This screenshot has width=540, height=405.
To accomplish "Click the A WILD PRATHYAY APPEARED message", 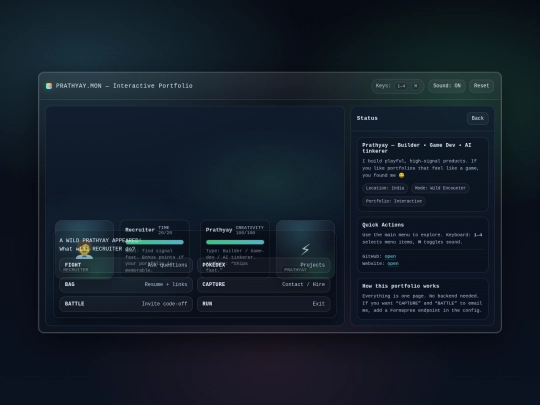I will pos(100,240).
